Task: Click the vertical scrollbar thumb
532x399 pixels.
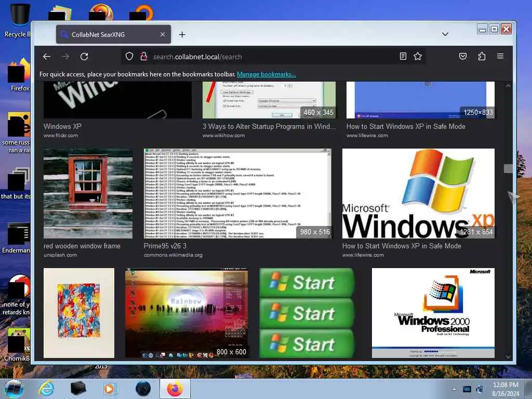Action: (508, 168)
